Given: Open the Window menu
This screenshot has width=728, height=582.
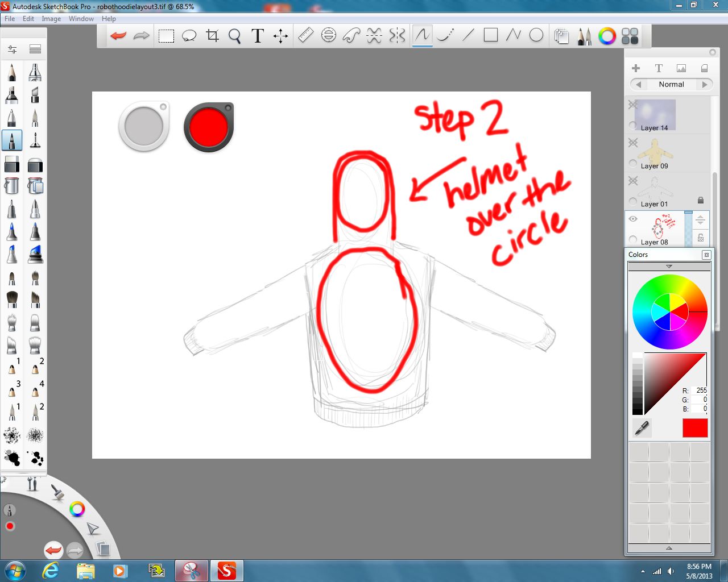Looking at the screenshot, I should click(81, 18).
